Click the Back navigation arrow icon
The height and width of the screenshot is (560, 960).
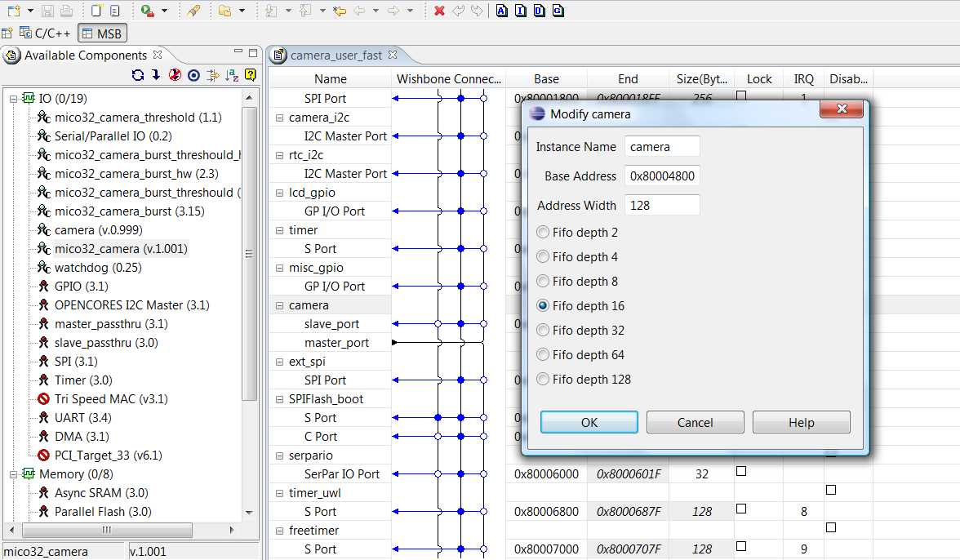(359, 11)
